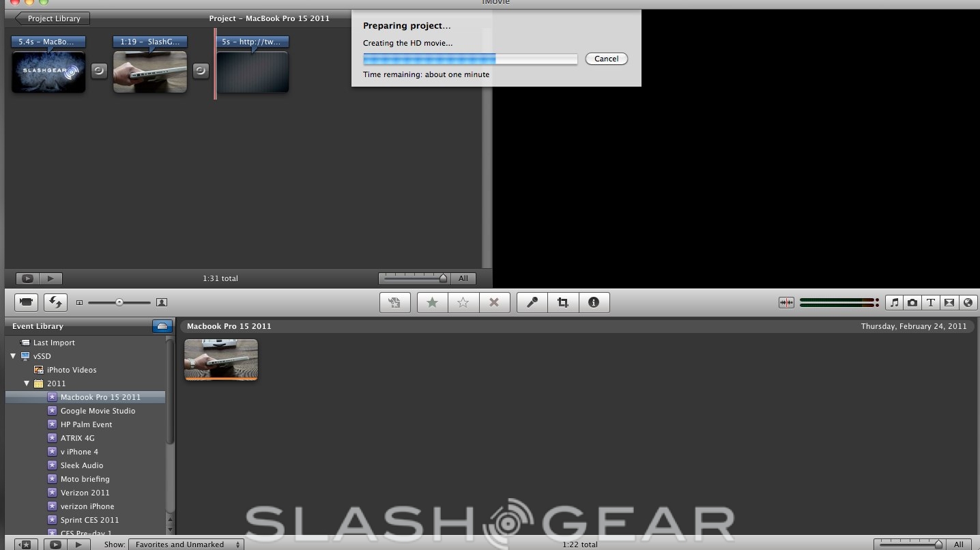The image size is (980, 550).
Task: Click the Time remaining status text
Action: pos(426,74)
